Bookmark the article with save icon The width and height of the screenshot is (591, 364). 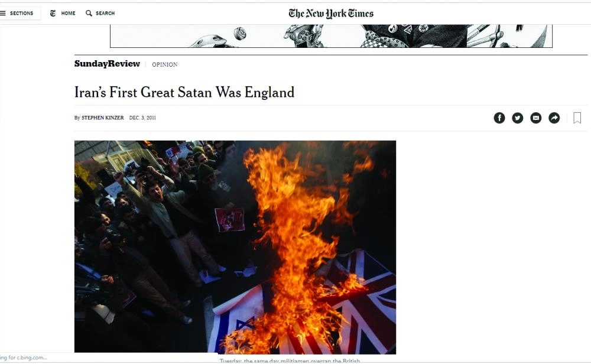577,118
